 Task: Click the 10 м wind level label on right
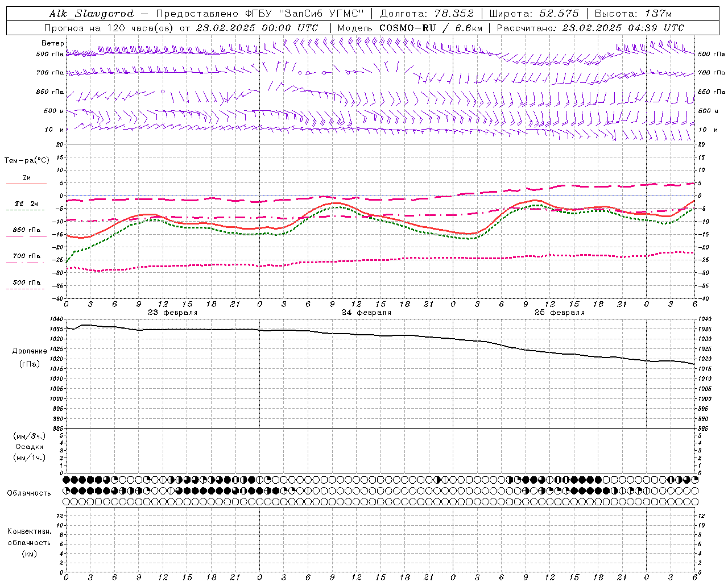tap(708, 130)
